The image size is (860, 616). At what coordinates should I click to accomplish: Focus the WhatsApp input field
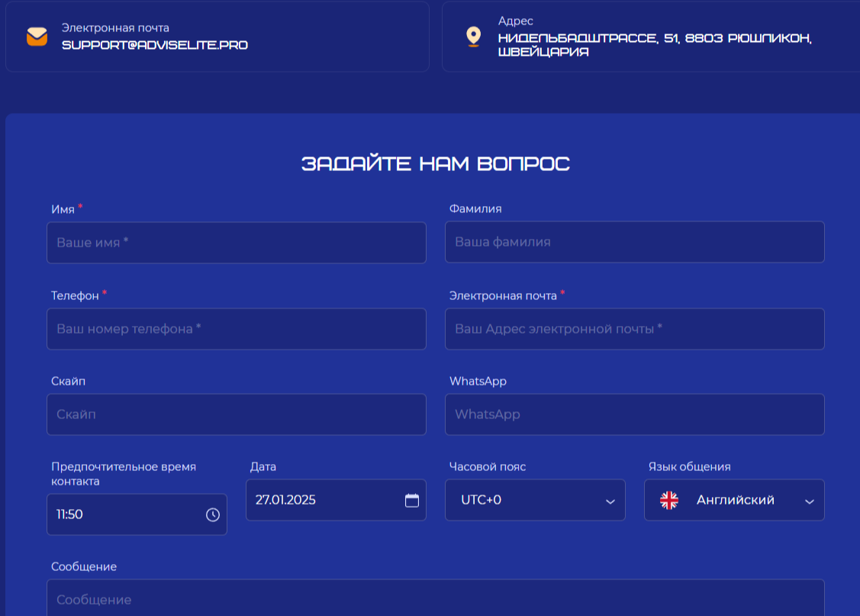pyautogui.click(x=635, y=414)
